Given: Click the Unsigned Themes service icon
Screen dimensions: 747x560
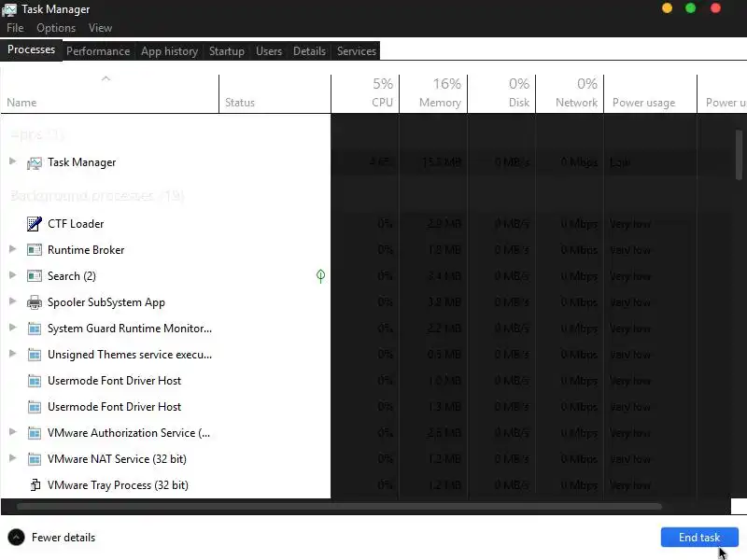Looking at the screenshot, I should (35, 355).
